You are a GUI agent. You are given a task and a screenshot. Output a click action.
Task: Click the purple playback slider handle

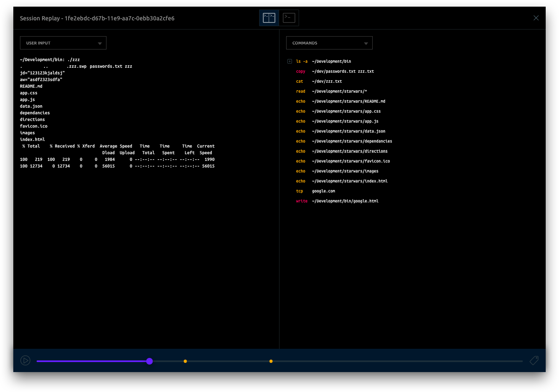[149, 361]
